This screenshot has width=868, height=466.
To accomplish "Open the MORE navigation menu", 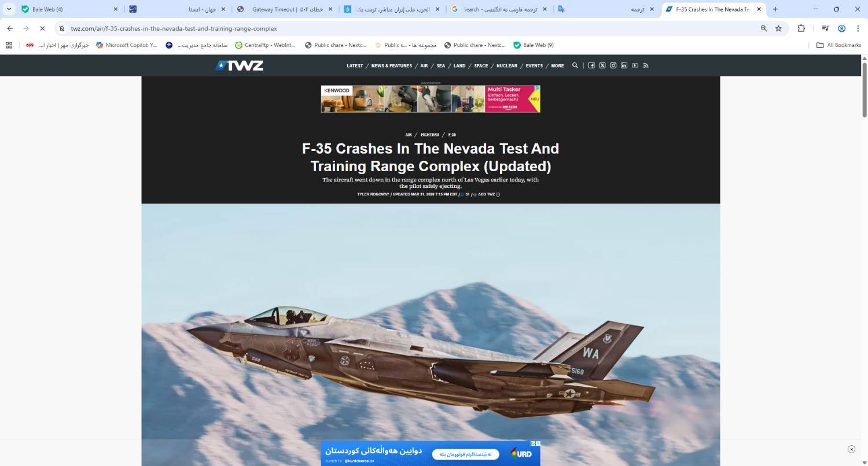I will pos(557,66).
